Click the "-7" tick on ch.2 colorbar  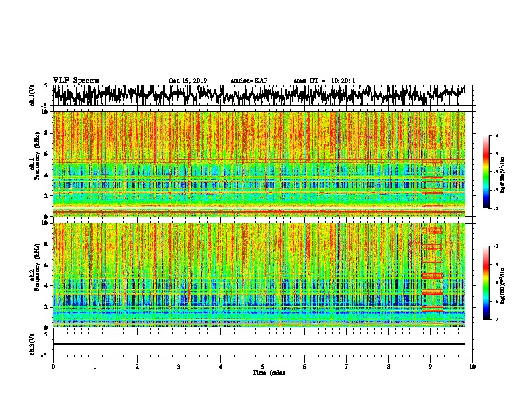[495, 319]
